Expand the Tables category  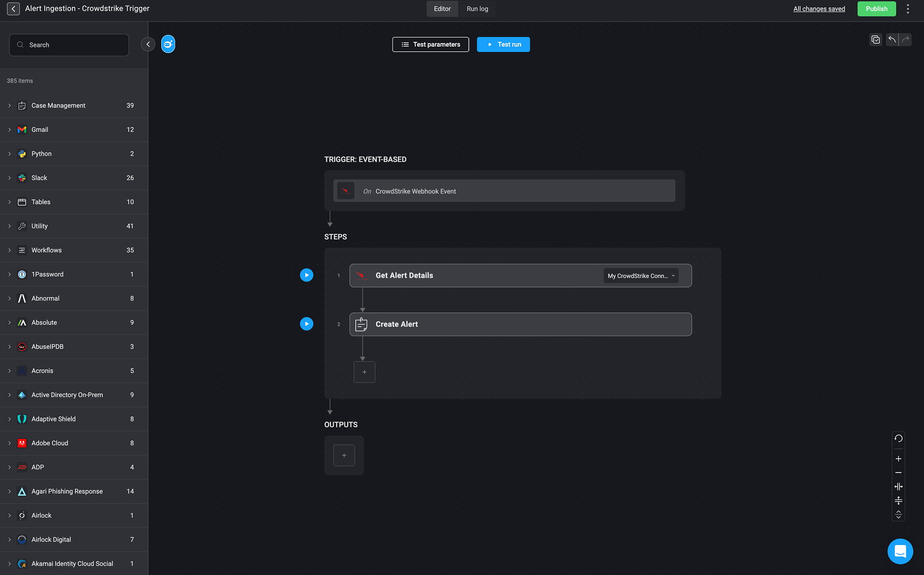pos(10,202)
